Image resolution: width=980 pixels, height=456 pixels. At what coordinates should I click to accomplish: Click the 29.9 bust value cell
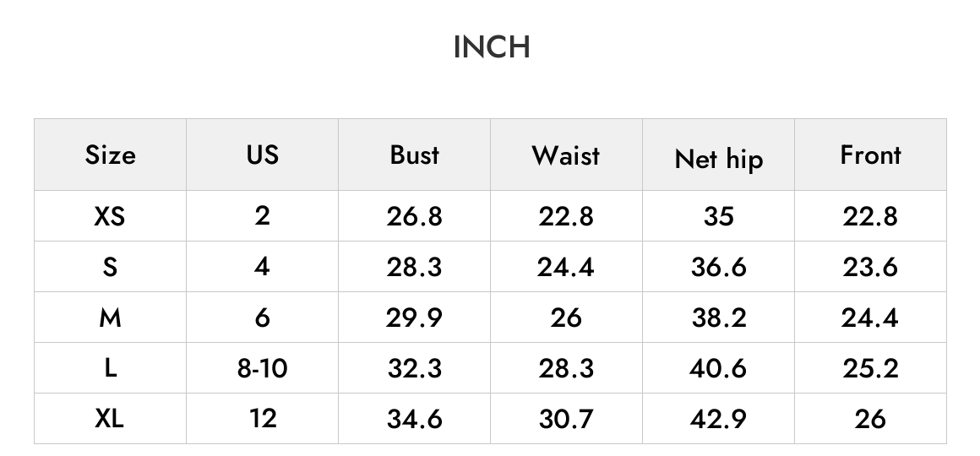tap(414, 318)
